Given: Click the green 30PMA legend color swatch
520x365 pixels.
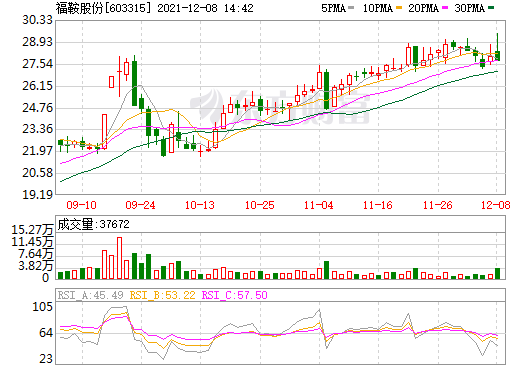Looking at the screenshot, I should tap(491, 7).
